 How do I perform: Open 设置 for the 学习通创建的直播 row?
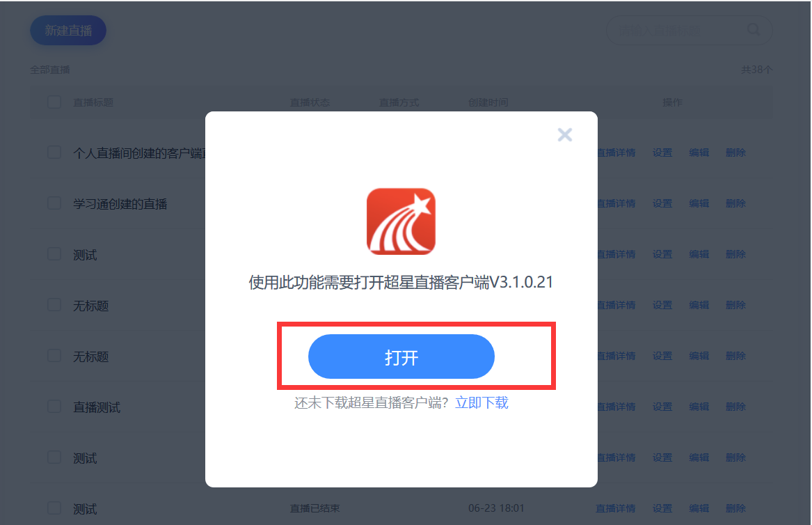662,204
